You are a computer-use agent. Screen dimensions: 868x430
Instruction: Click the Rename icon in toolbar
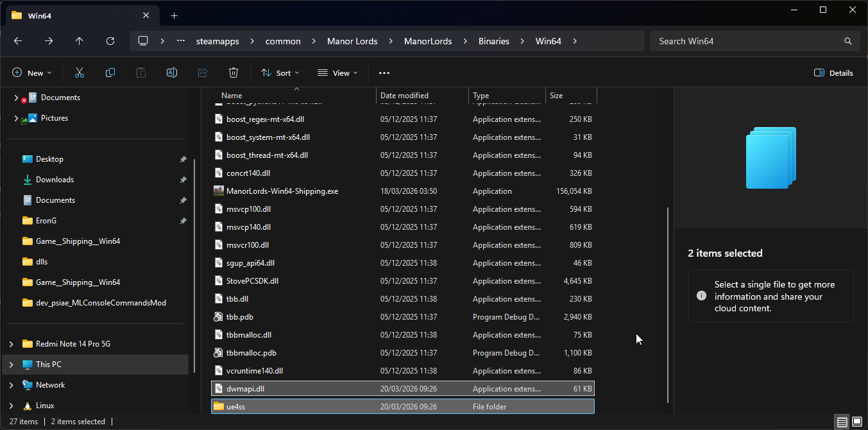[x=172, y=73]
